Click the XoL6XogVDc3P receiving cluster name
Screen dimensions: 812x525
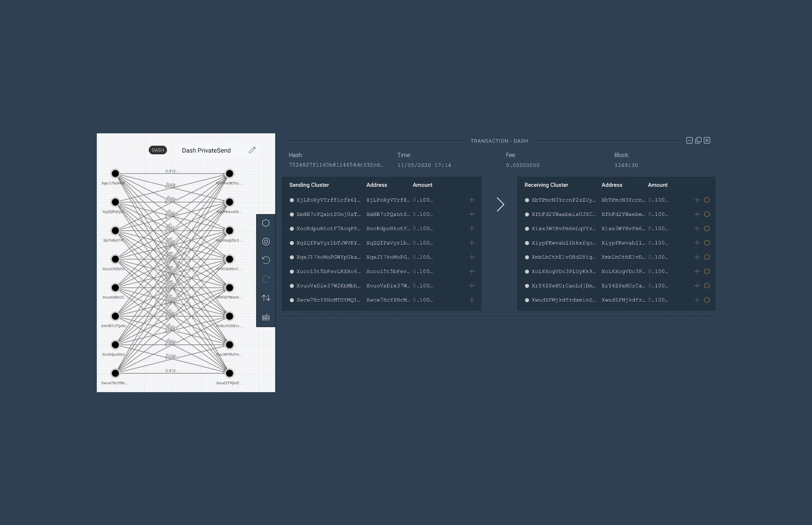pos(563,271)
